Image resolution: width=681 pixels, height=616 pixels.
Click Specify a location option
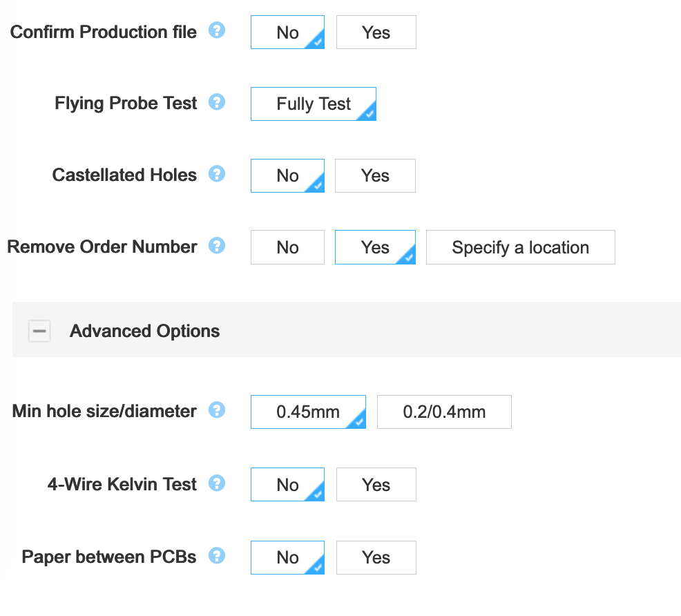[x=521, y=247]
